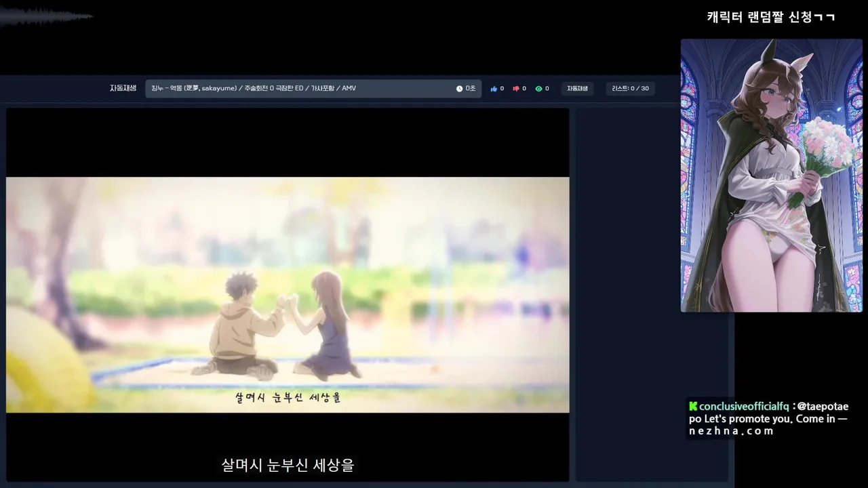Click the anime video player frame
The height and width of the screenshot is (488, 868).
click(288, 295)
